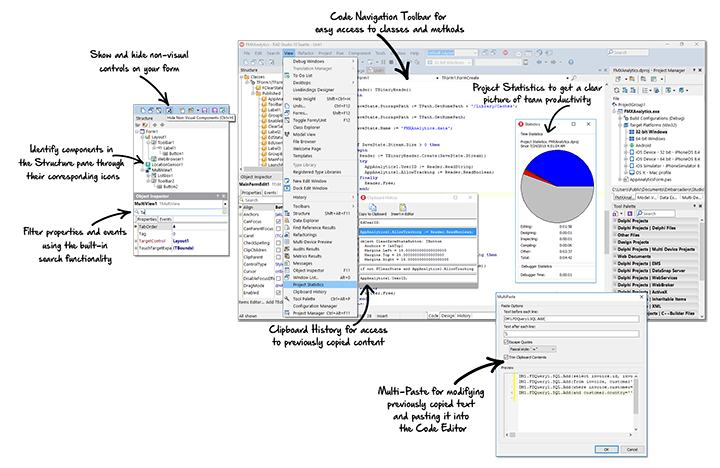Click the Multi-Device Preview icon

[x=287, y=242]
